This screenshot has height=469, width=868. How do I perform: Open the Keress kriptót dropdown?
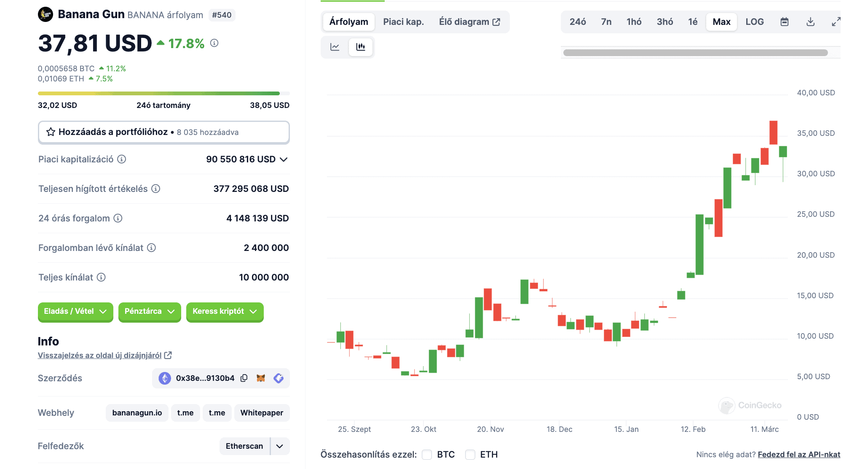tap(225, 312)
